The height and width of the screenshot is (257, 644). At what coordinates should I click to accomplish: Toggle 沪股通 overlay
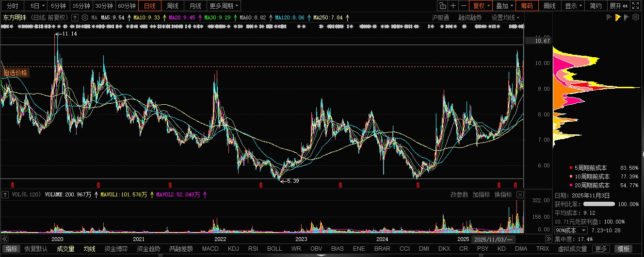(440, 17)
